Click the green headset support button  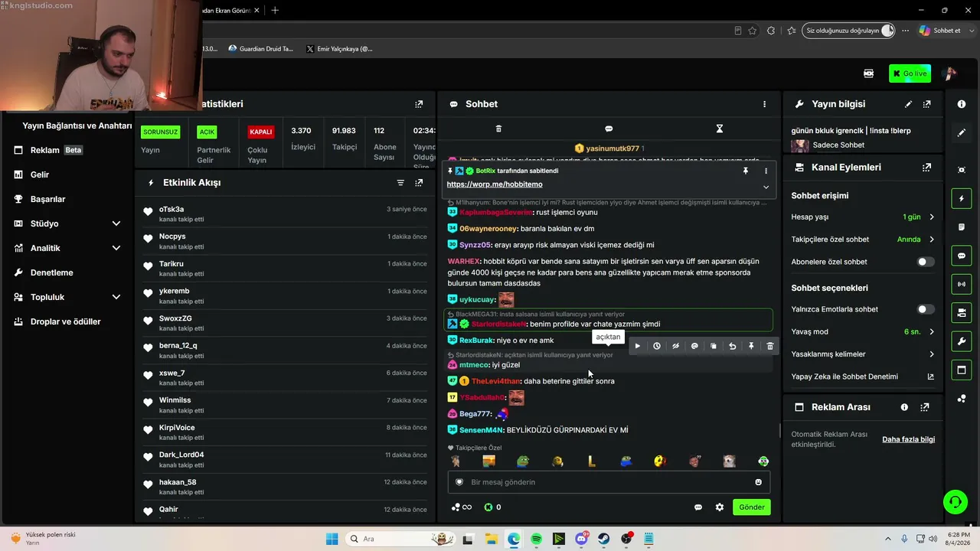pyautogui.click(x=955, y=502)
